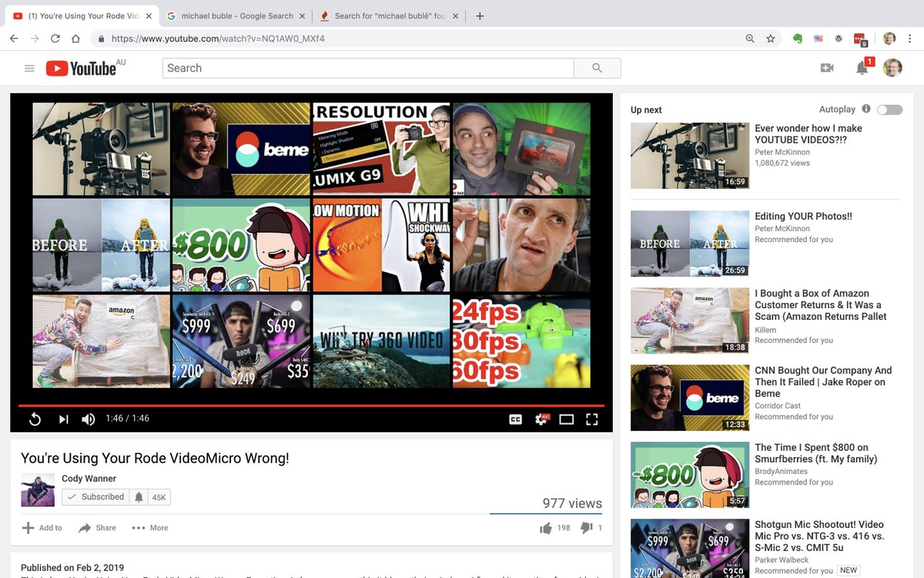
Task: Switch to theater mode
Action: [567, 419]
